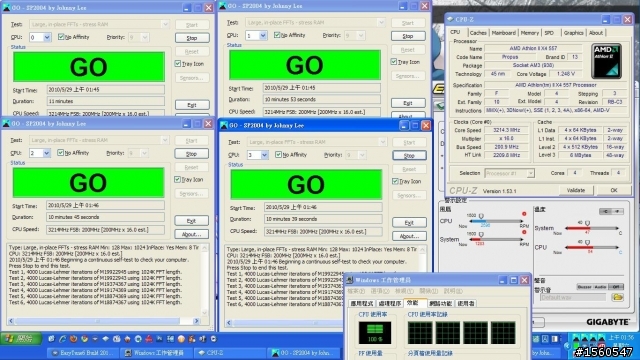This screenshot has height=360, width=640.
Task: Toggle No Affinity in CPU 3 SP2004 window
Action: coord(278,155)
